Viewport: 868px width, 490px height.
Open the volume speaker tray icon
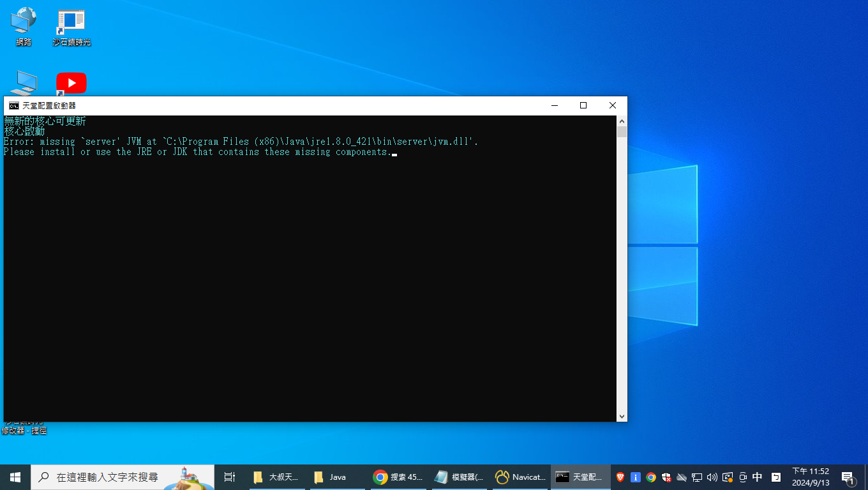pyautogui.click(x=712, y=477)
